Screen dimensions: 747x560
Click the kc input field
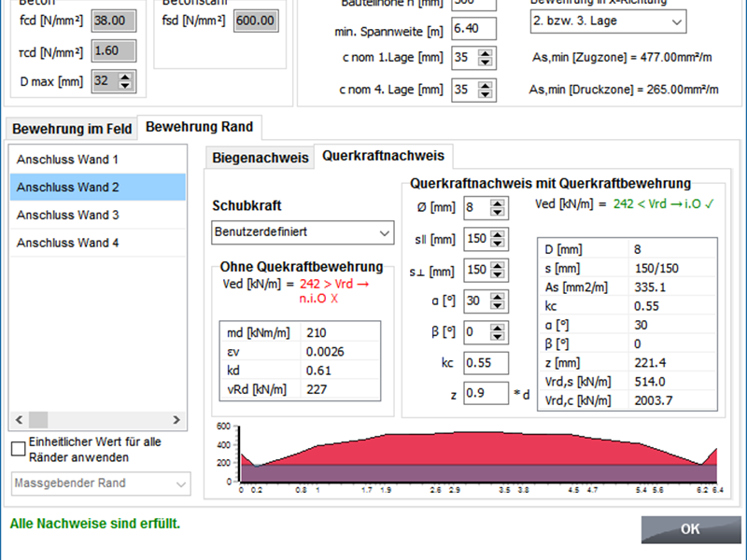[485, 363]
